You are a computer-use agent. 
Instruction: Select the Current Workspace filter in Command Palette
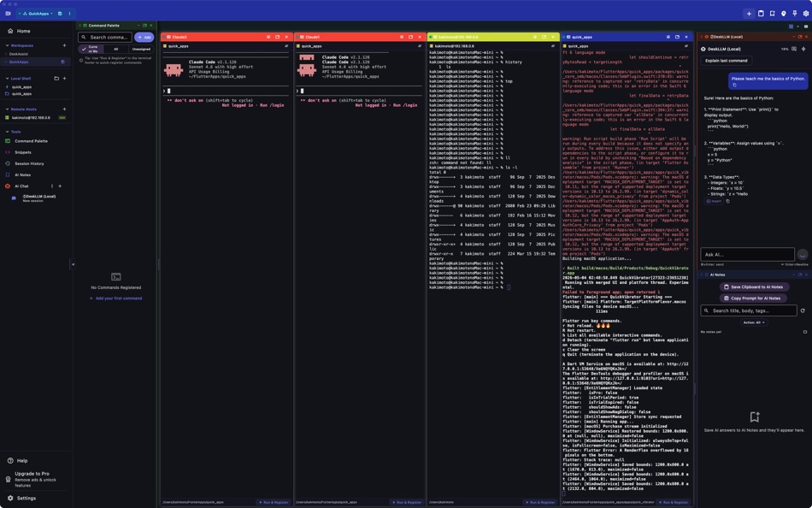(x=91, y=50)
